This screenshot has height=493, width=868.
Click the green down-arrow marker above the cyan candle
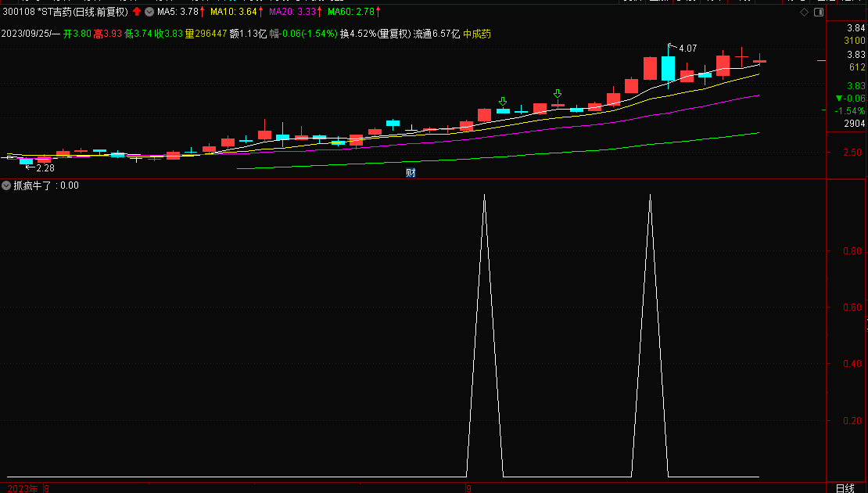pos(503,102)
